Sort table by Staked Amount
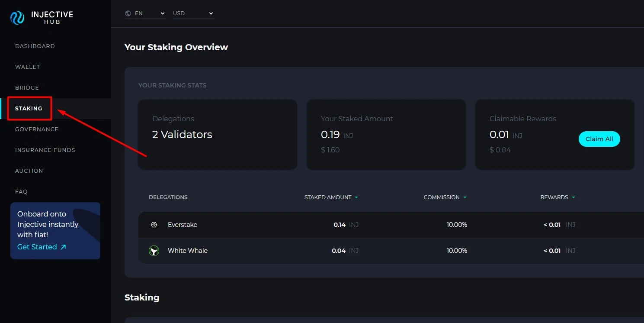The width and height of the screenshot is (644, 323). (331, 197)
